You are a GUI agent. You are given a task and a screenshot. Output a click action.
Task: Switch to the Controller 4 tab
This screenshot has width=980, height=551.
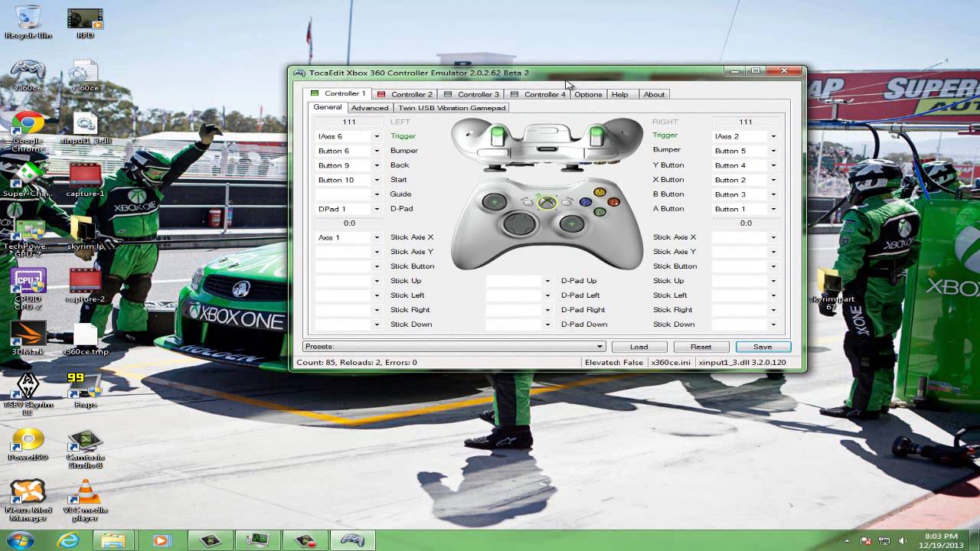click(538, 94)
